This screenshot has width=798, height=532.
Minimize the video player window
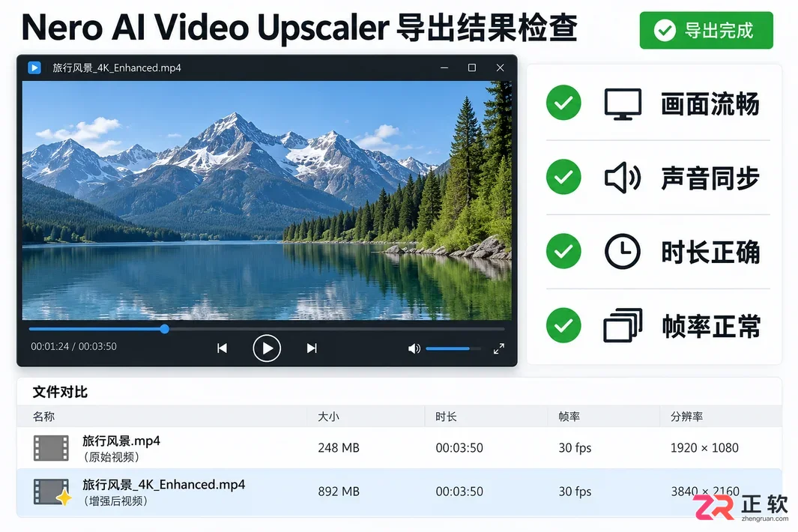coord(444,67)
